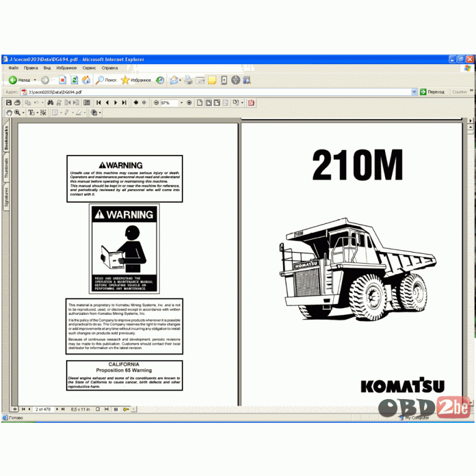Go to the IE Home page icon

pos(86,80)
